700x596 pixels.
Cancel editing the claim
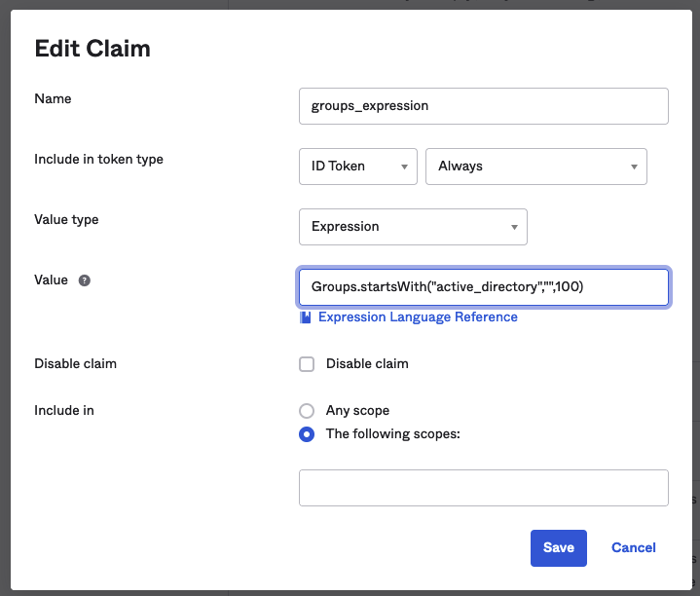(x=634, y=547)
